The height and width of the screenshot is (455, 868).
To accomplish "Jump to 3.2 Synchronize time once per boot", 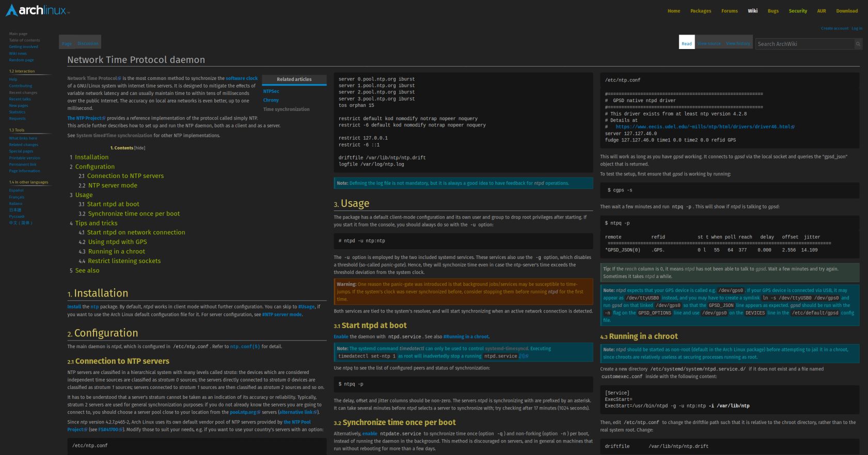I will click(129, 214).
